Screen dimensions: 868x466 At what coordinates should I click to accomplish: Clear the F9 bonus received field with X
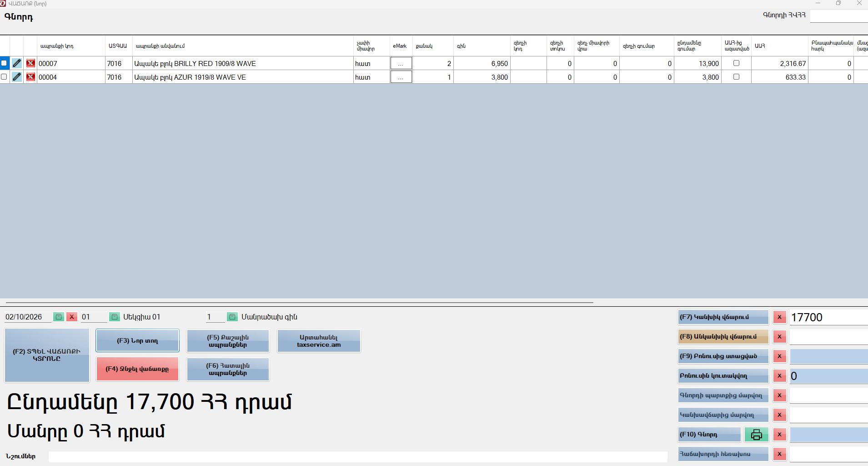click(x=780, y=356)
